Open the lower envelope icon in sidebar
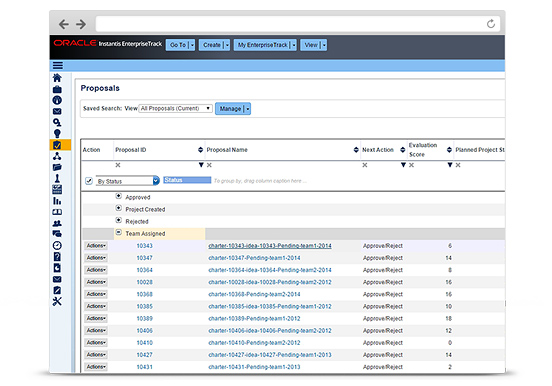552x386 pixels. point(57,279)
